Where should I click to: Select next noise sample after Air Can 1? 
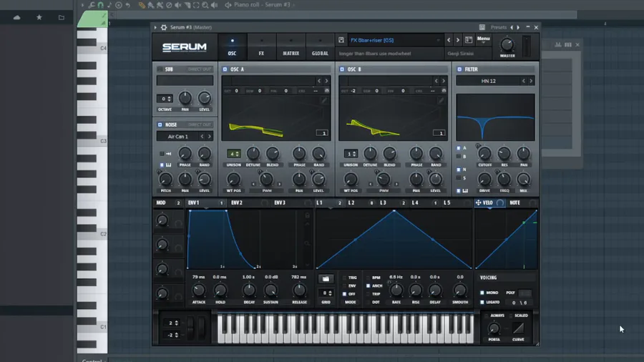point(210,137)
